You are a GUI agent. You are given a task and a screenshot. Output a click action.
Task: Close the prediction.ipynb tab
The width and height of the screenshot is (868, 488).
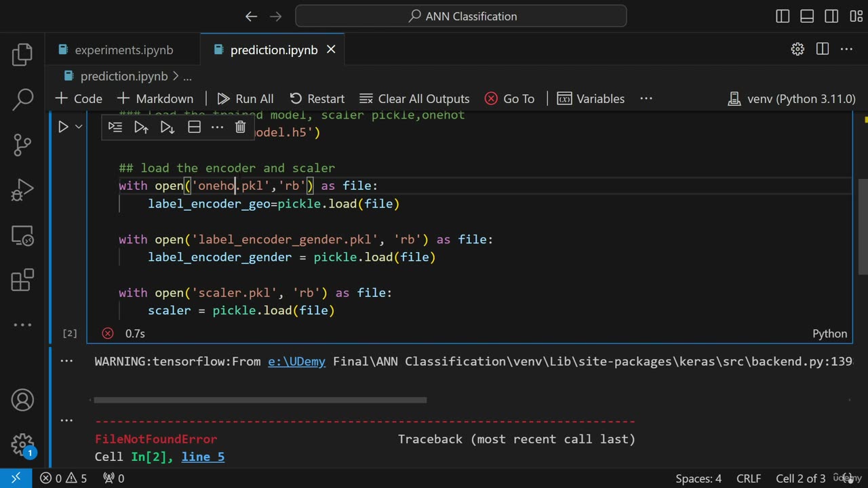(x=331, y=49)
